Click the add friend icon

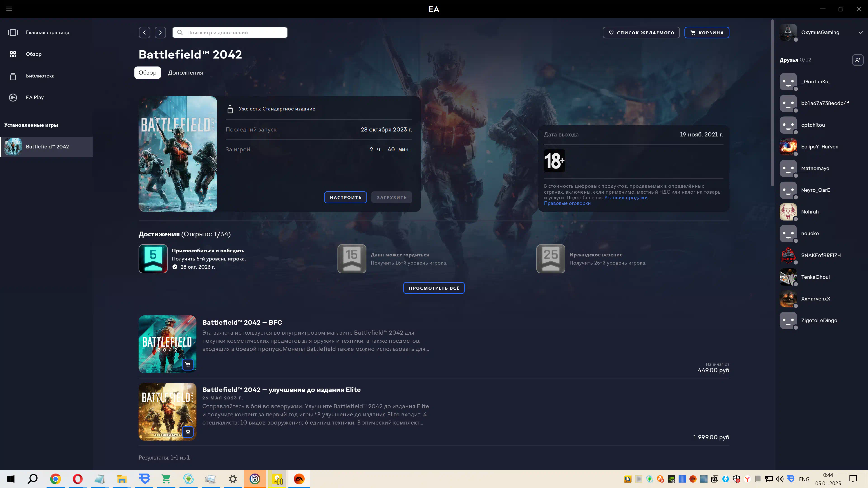click(858, 60)
